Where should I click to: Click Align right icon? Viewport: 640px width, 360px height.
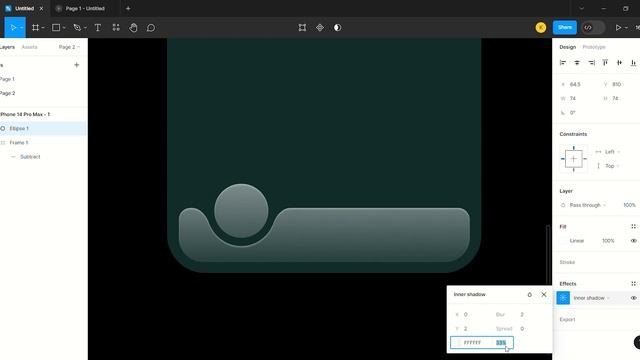[591, 62]
